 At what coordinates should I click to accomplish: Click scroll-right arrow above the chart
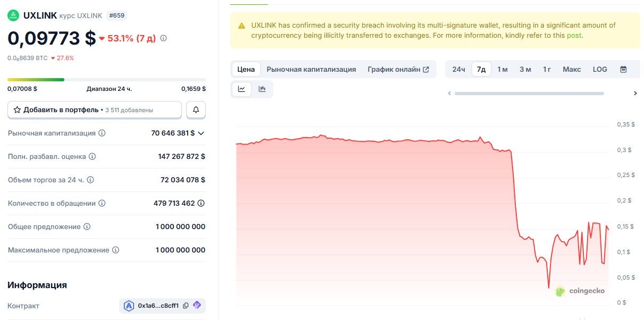(x=635, y=94)
